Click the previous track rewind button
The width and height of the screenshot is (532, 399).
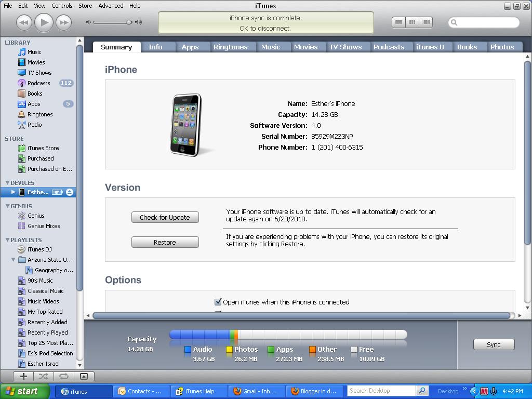pos(24,22)
